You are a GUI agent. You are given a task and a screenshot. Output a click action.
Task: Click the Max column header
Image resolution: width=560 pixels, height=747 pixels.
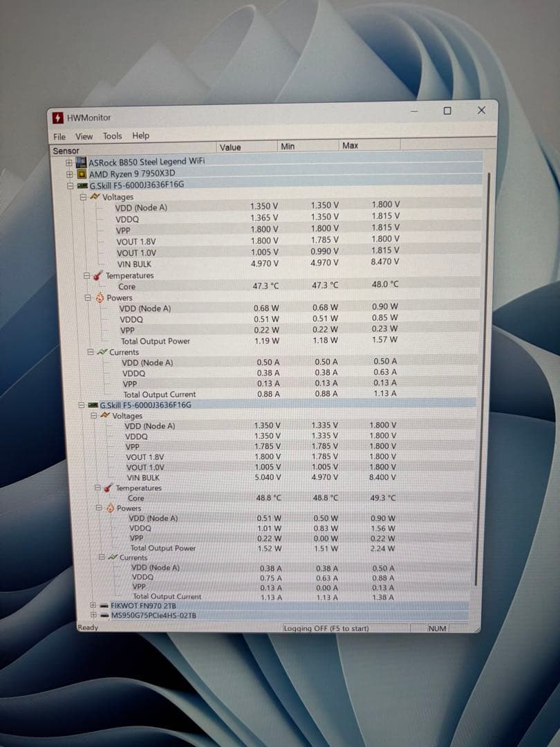click(369, 145)
